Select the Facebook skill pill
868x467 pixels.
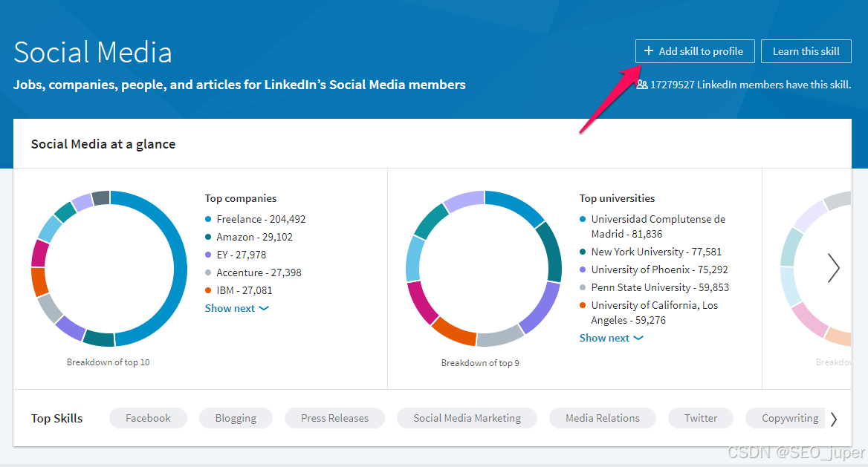tap(148, 418)
